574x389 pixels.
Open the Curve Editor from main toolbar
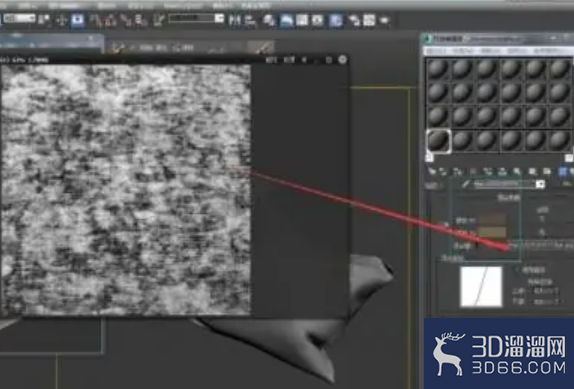tap(302, 20)
